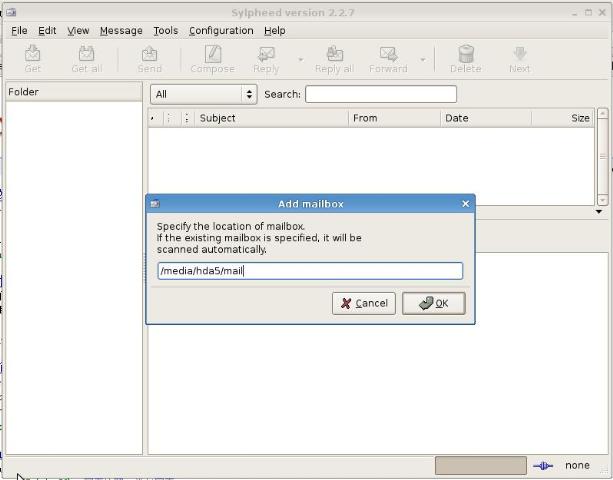
Task: Cancel the Add mailbox dialog
Action: [x=364, y=303]
